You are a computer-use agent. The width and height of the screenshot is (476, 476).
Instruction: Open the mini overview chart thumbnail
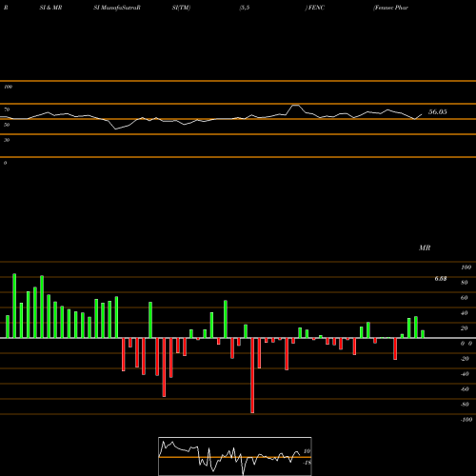click(235, 456)
